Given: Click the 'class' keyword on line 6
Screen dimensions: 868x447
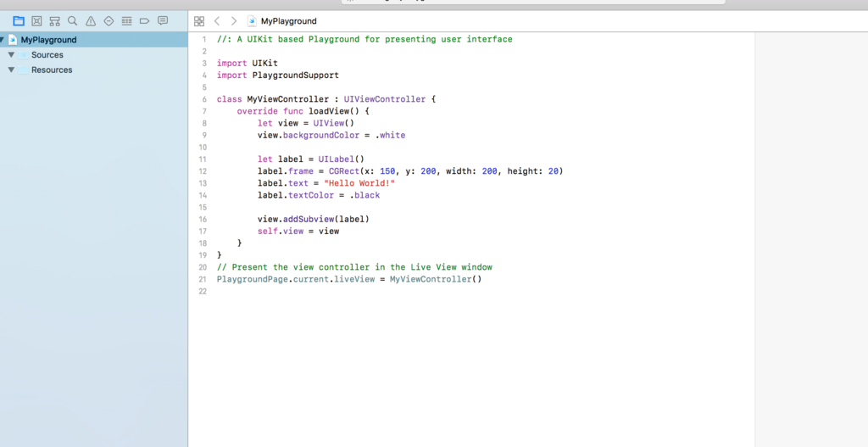Looking at the screenshot, I should pos(230,99).
